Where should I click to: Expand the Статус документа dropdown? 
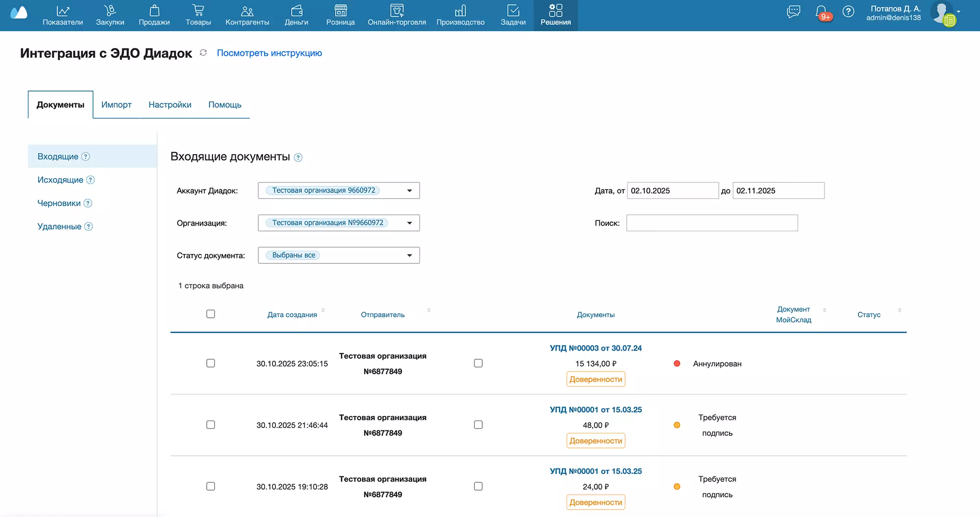click(409, 255)
